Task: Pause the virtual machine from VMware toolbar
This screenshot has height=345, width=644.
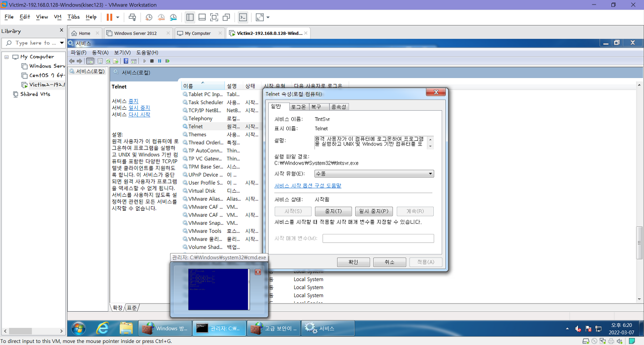Action: click(x=109, y=17)
